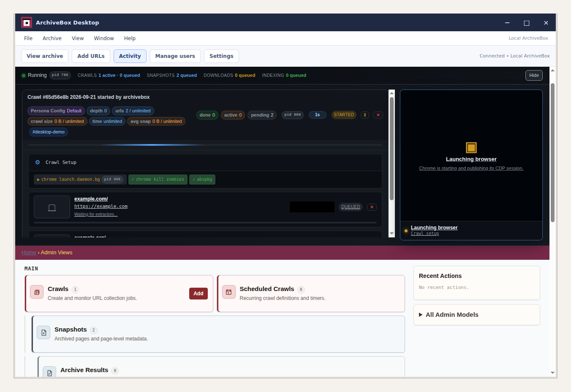Click the chrome launch.daemon.bg process chip
Image resolution: width=571 pixels, height=392 pixels.
point(80,180)
